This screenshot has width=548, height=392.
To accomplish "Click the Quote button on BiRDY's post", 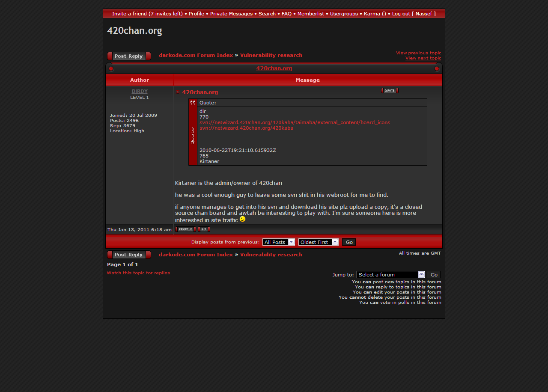I will pyautogui.click(x=389, y=90).
